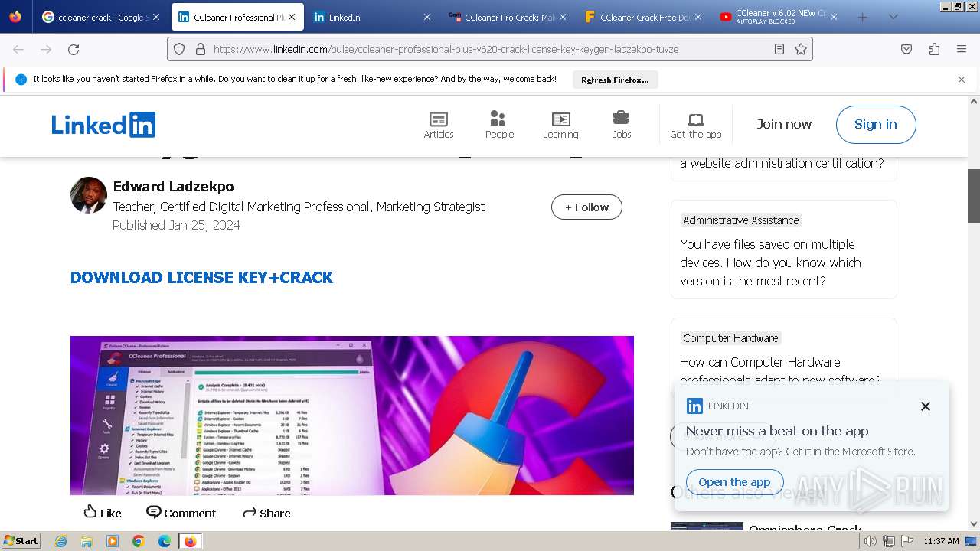Click the Computer Hardware tag

(x=730, y=338)
